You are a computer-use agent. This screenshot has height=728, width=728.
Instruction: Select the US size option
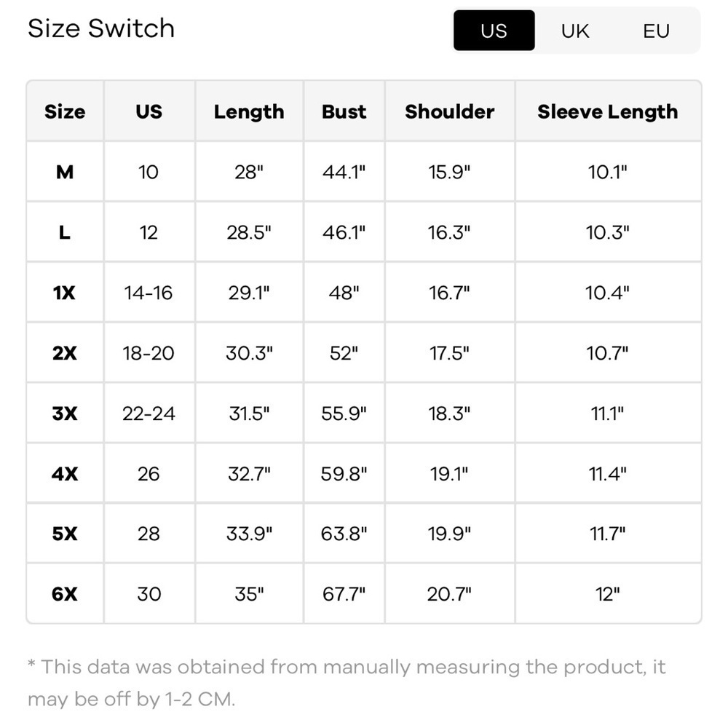494,31
